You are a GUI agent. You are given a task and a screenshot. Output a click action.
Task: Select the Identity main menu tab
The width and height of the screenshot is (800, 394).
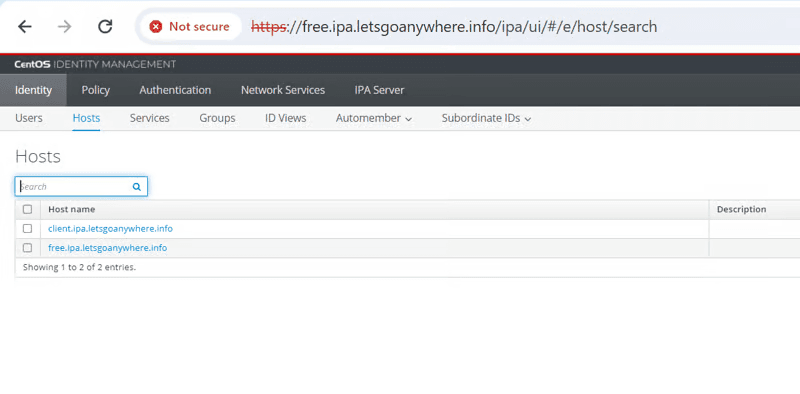tap(33, 90)
